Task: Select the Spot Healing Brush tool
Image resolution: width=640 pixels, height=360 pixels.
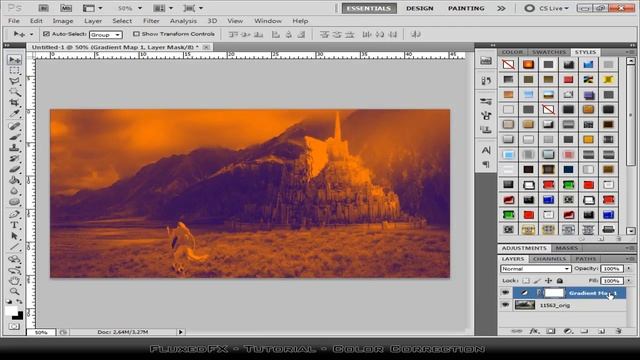Action: click(x=15, y=126)
